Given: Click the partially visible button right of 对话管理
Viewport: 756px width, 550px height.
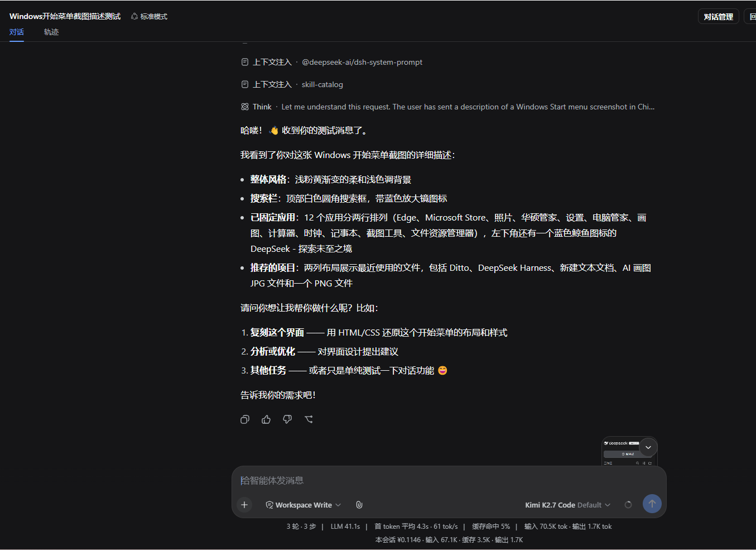Looking at the screenshot, I should pos(751,17).
